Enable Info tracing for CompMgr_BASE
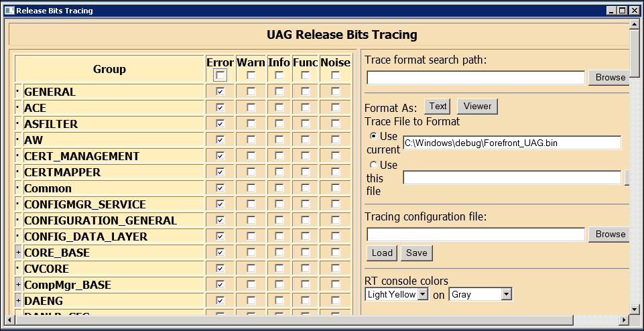The image size is (644, 331). (279, 284)
